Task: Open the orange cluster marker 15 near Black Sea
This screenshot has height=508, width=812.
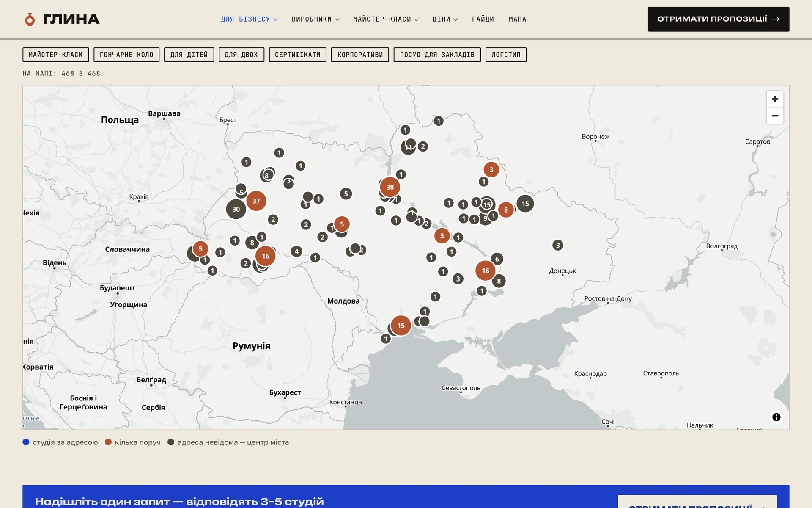Action: pyautogui.click(x=401, y=326)
